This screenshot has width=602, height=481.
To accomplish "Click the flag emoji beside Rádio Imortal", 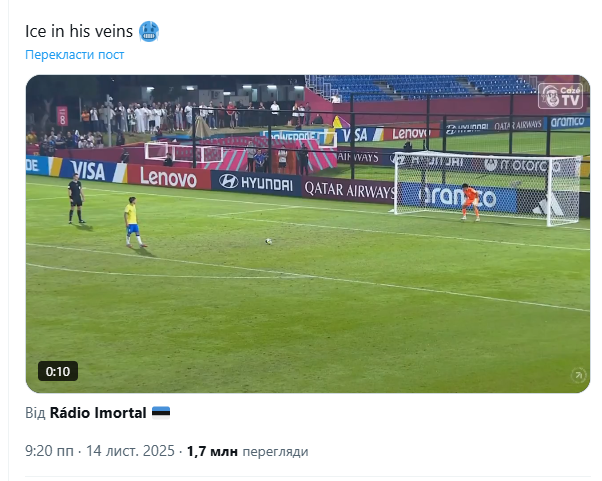I will coord(161,413).
